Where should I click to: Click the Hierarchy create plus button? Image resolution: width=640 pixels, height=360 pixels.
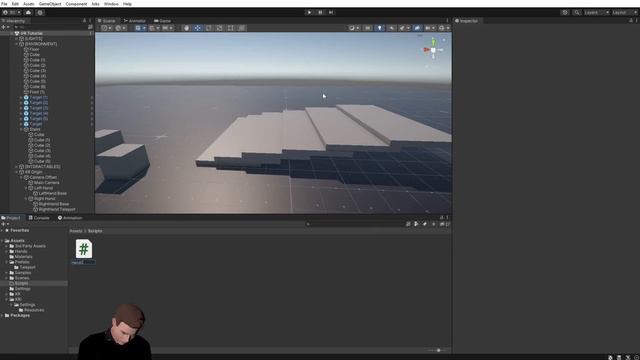coord(4,27)
